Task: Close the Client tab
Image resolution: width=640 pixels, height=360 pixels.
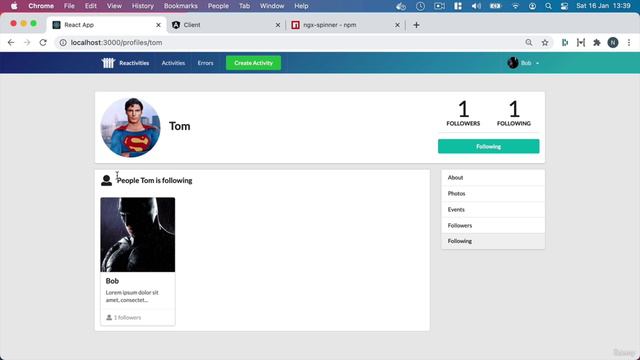Action: [278, 25]
